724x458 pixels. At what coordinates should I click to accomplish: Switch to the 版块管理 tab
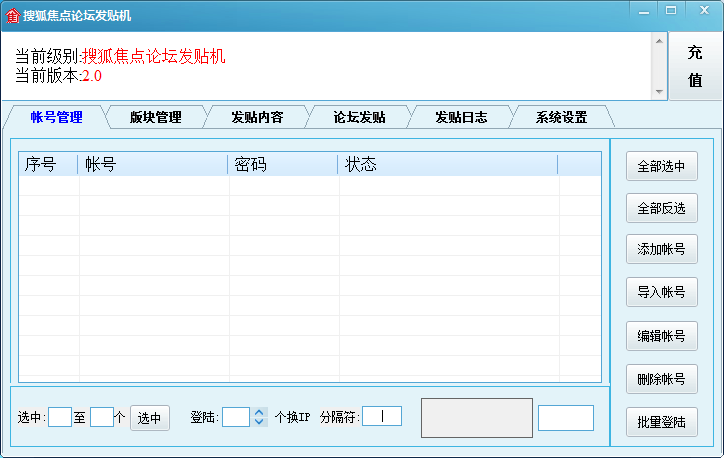[x=156, y=117]
